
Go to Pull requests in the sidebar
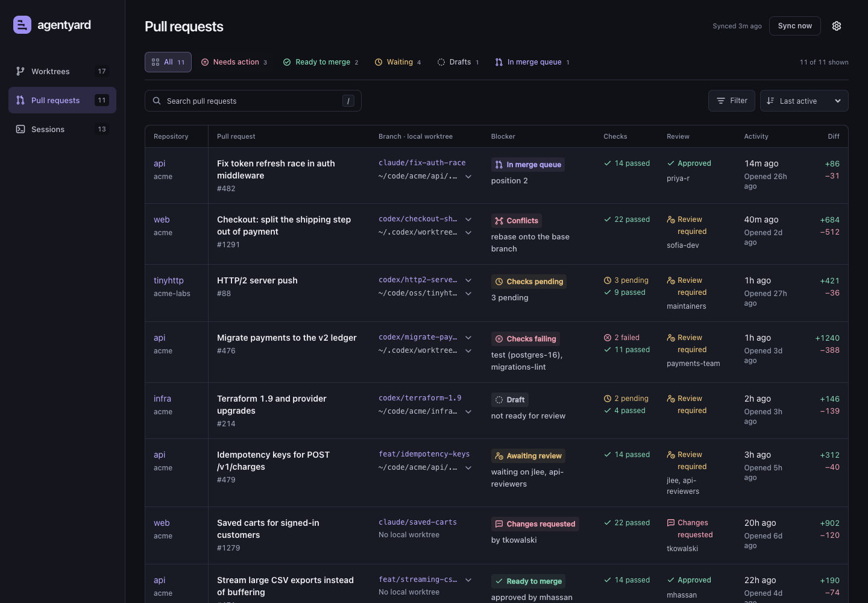pyautogui.click(x=62, y=100)
